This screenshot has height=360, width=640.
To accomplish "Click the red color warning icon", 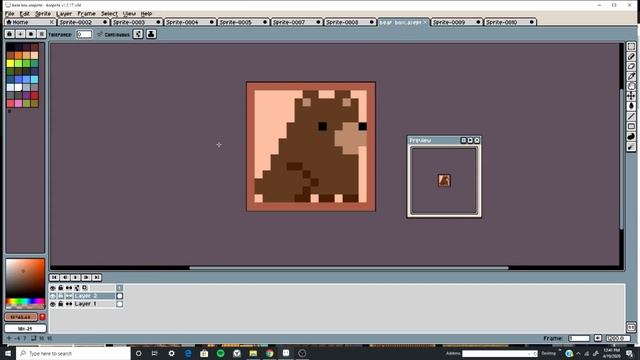I will point(42,317).
